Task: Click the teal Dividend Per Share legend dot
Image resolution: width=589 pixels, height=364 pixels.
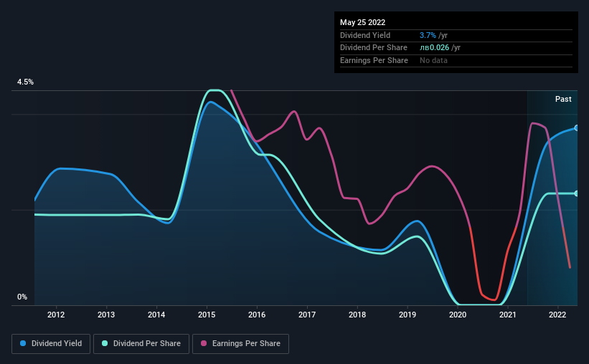Action: coord(105,343)
